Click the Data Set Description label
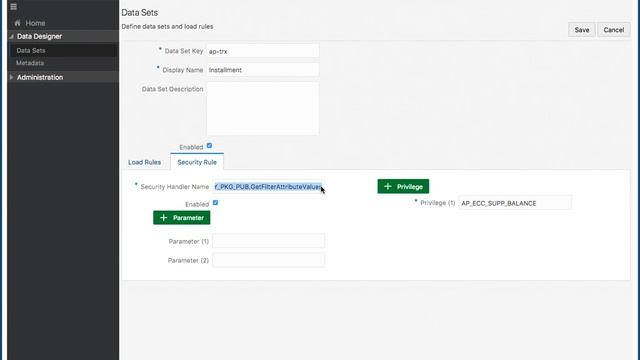The image size is (640, 360). pyautogui.click(x=172, y=89)
